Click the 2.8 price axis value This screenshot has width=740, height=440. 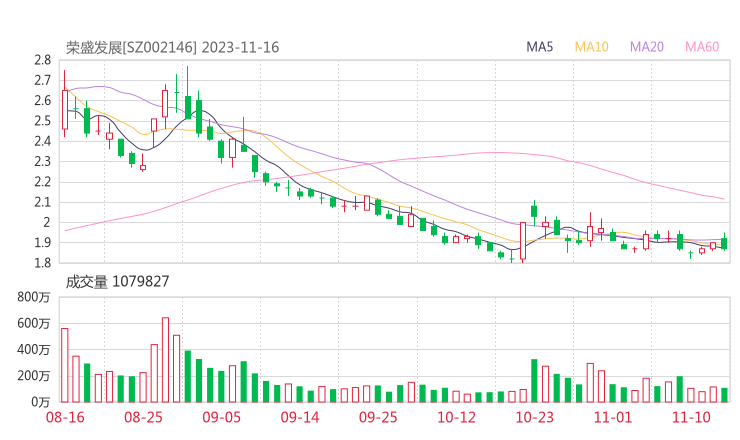click(x=42, y=60)
